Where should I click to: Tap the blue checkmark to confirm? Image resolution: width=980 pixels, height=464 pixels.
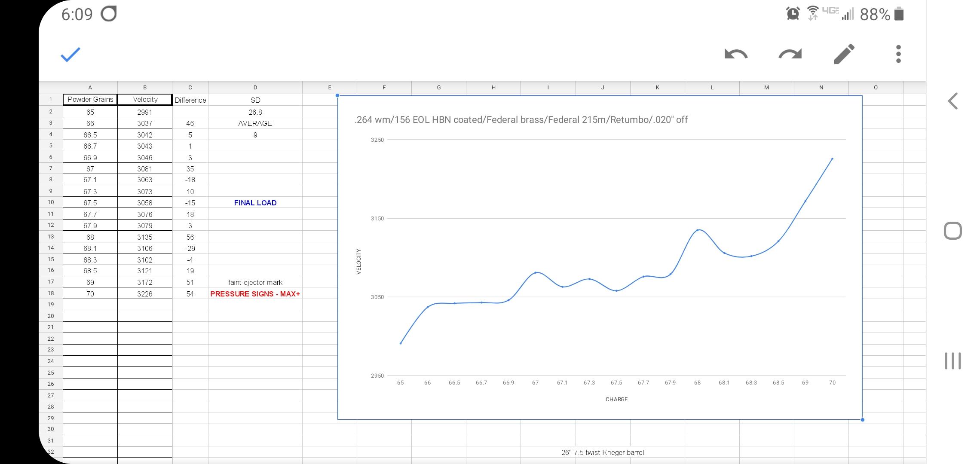pos(70,54)
